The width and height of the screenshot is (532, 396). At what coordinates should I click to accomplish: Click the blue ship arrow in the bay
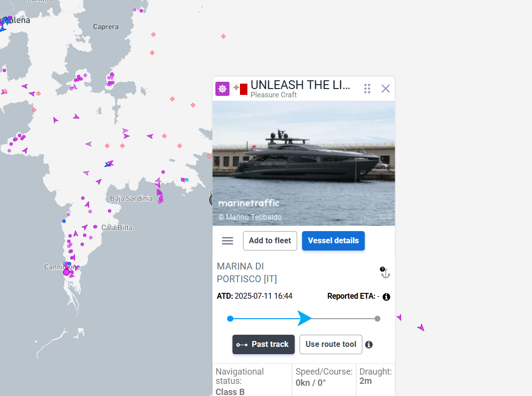(x=108, y=165)
